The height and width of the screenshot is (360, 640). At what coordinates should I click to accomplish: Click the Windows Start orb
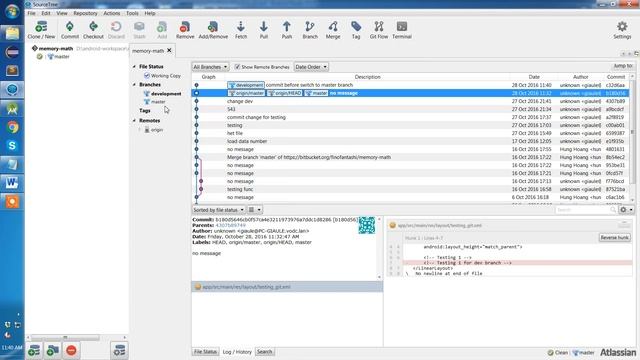[x=12, y=11]
